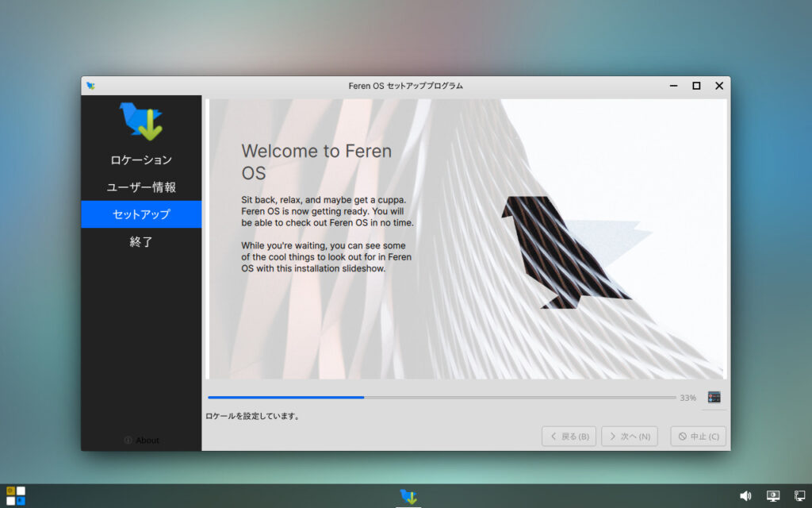The width and height of the screenshot is (812, 508).
Task: Open the display settings tray icon
Action: point(773,496)
